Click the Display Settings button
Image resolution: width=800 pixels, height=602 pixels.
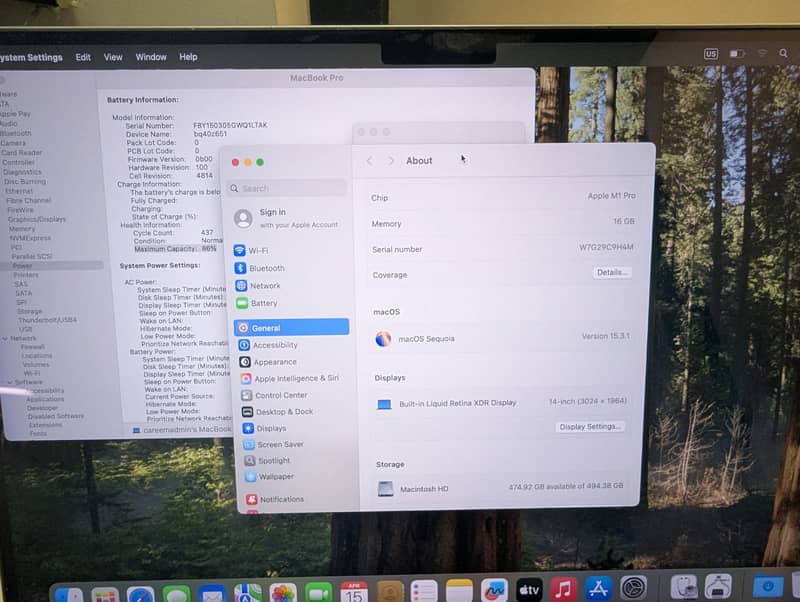(590, 427)
